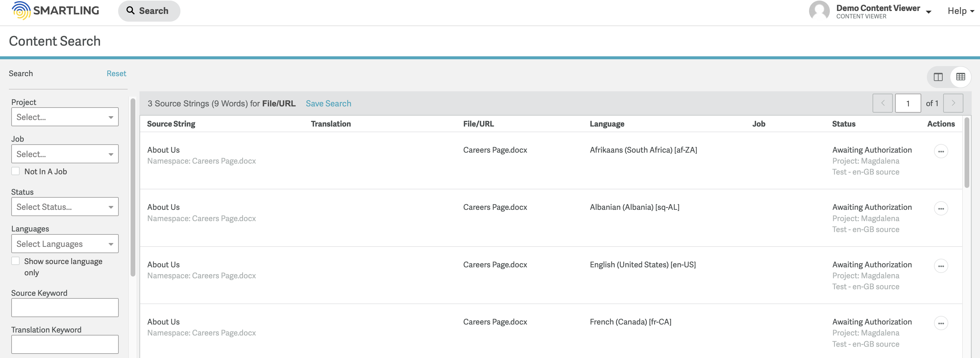Go to next page with right arrow

(953, 103)
